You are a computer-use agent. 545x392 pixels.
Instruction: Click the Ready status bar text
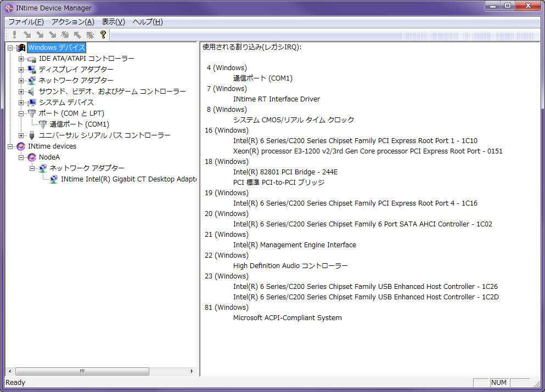click(15, 383)
